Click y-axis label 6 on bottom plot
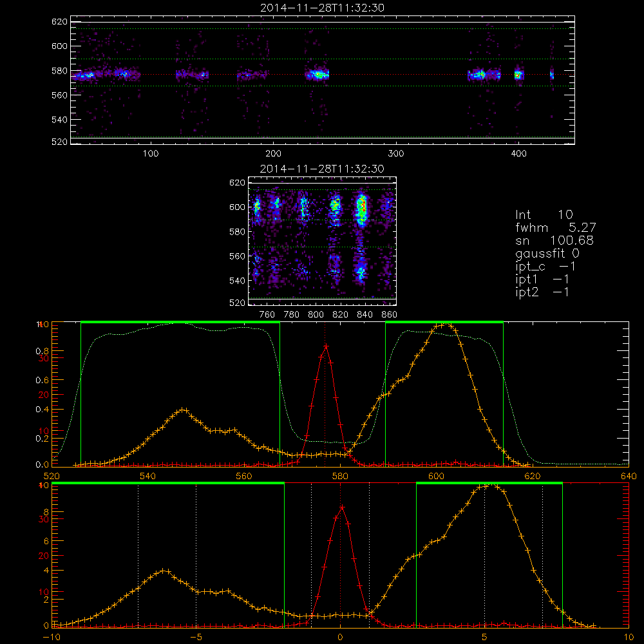This screenshot has width=644, height=644. [x=46, y=541]
